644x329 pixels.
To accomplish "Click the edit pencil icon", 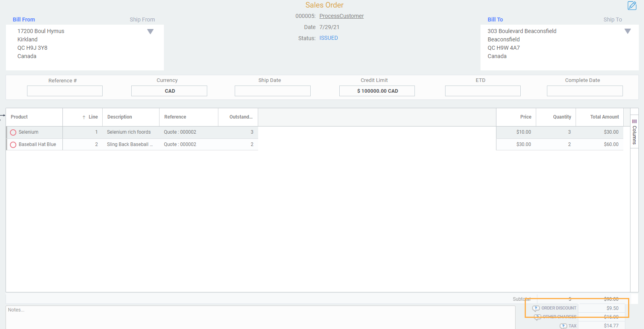I will click(x=632, y=6).
